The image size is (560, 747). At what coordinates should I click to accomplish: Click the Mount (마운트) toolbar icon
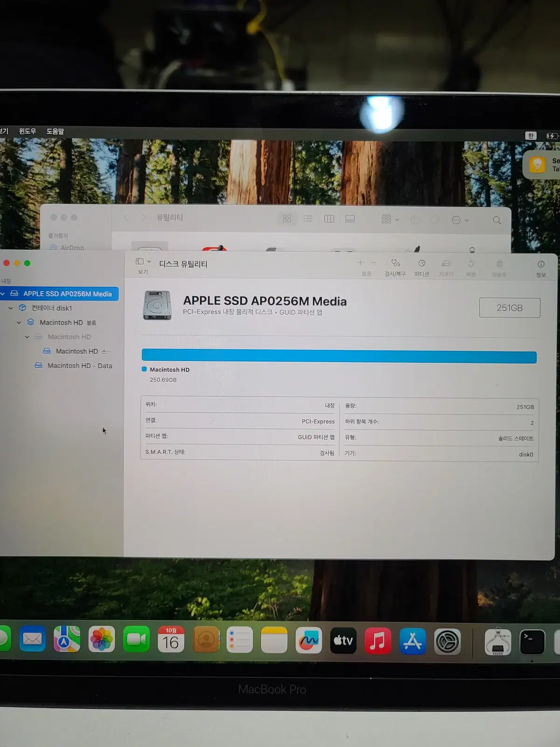(x=499, y=264)
